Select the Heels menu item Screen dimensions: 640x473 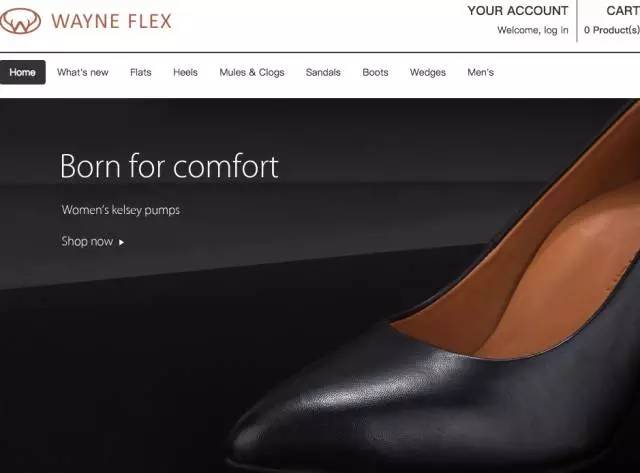[185, 72]
